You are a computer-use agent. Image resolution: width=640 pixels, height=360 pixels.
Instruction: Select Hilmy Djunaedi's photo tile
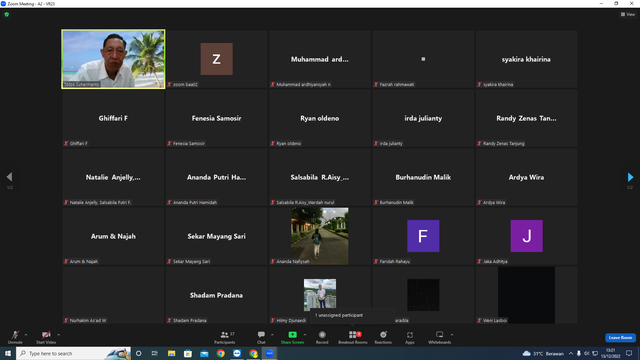tap(320, 295)
